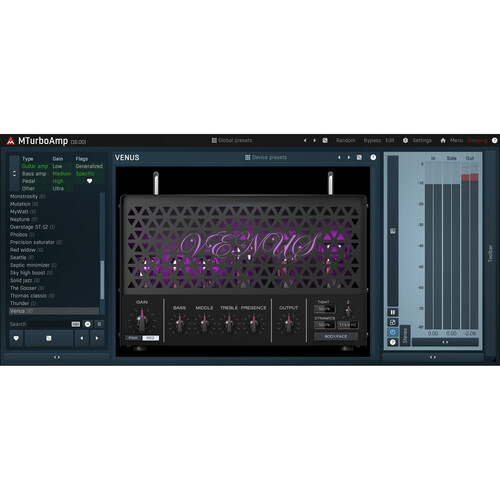Open the Device presets grid icon
The height and width of the screenshot is (500, 500).
[x=248, y=157]
